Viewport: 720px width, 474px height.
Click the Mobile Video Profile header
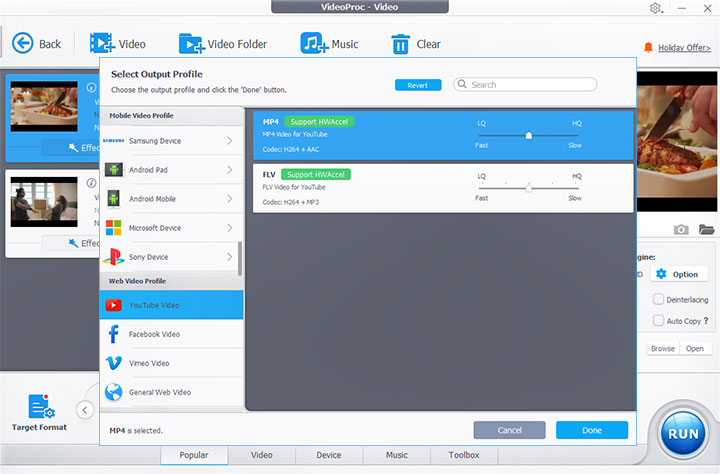click(171, 116)
